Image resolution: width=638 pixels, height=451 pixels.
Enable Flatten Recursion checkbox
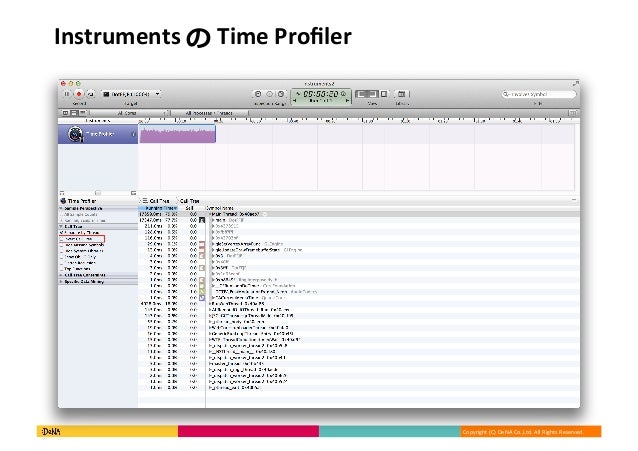point(62,263)
